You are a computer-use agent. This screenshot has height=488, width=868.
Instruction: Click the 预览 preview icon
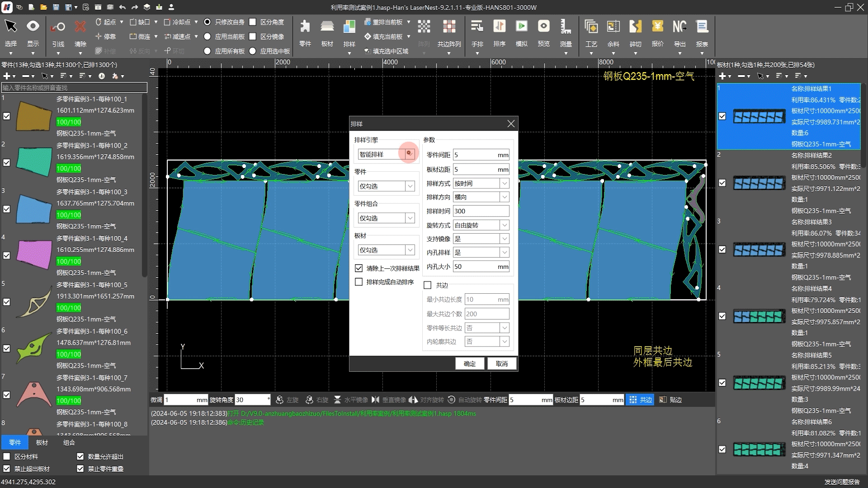[543, 27]
